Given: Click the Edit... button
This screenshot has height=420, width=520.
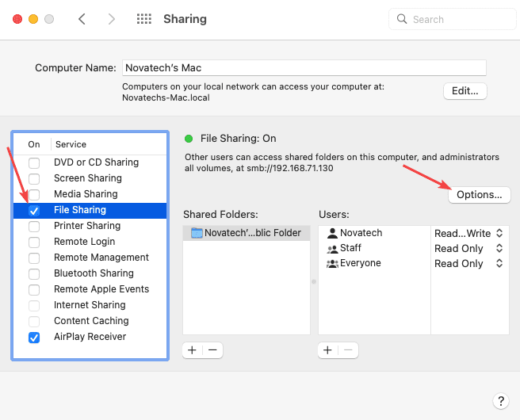Looking at the screenshot, I should (465, 90).
